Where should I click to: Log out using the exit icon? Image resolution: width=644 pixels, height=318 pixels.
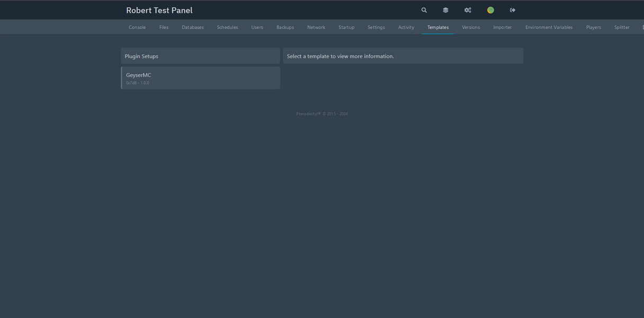click(x=512, y=10)
